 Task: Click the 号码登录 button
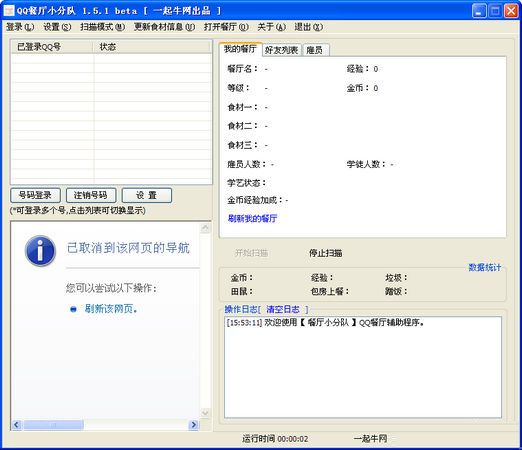tap(35, 195)
